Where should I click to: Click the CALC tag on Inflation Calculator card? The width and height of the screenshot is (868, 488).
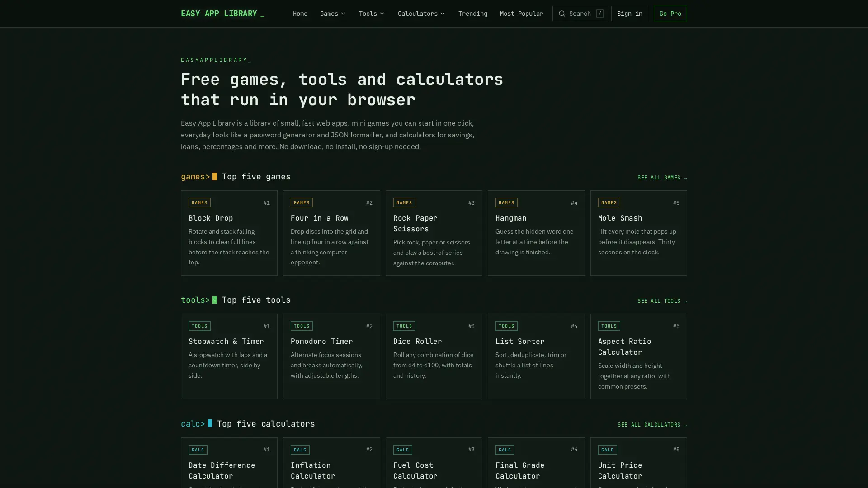click(300, 450)
